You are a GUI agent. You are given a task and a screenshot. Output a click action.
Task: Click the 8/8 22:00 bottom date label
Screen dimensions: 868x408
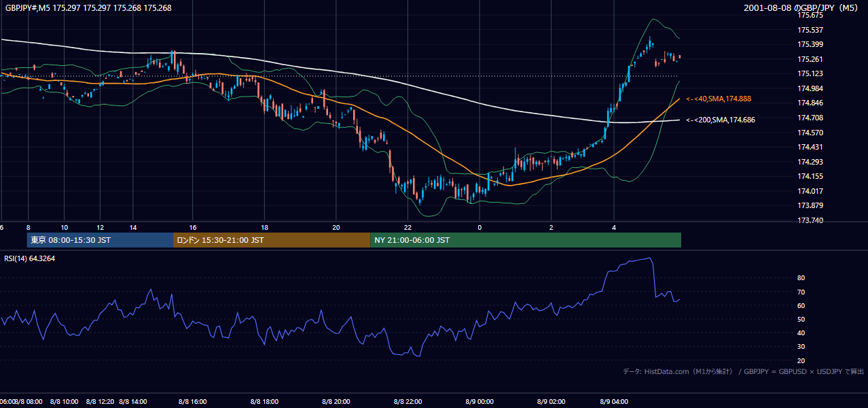pyautogui.click(x=408, y=401)
